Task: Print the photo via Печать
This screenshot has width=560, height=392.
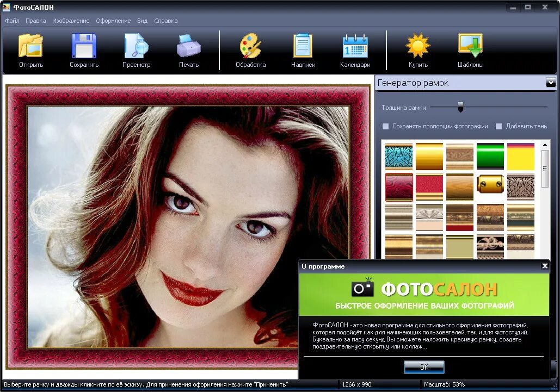Action: coord(188,50)
